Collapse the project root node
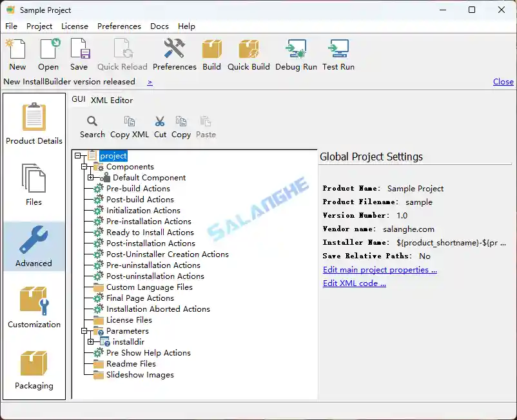Image resolution: width=517 pixels, height=420 pixels. (x=78, y=155)
